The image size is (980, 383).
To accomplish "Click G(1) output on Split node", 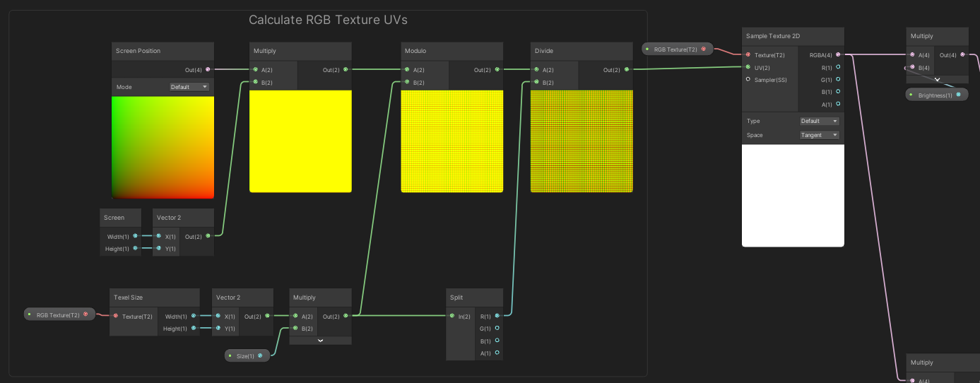I will 497,328.
